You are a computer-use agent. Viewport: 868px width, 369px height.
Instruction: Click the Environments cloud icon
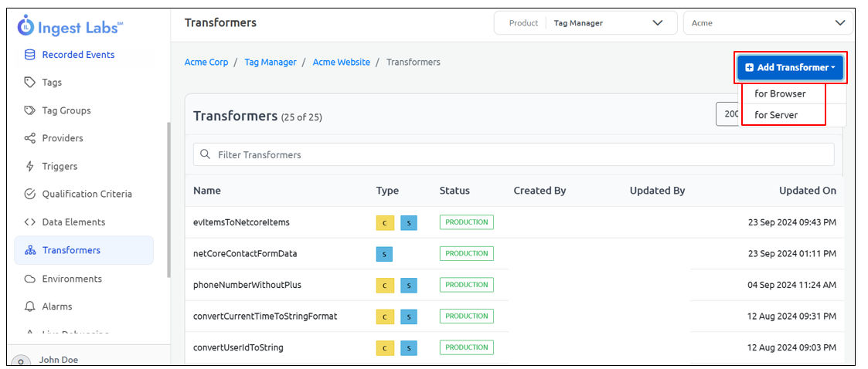click(x=30, y=279)
